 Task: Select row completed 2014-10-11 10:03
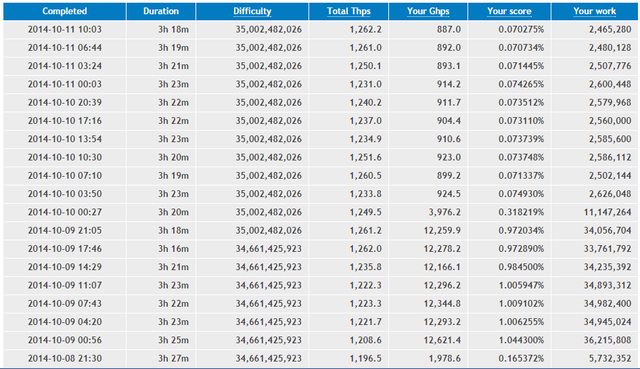click(320, 29)
